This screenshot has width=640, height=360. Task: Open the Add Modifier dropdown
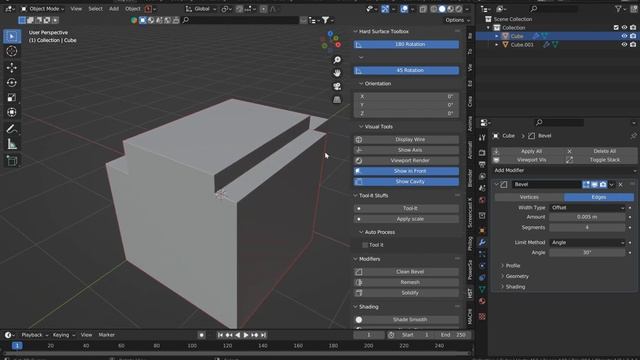(564, 171)
